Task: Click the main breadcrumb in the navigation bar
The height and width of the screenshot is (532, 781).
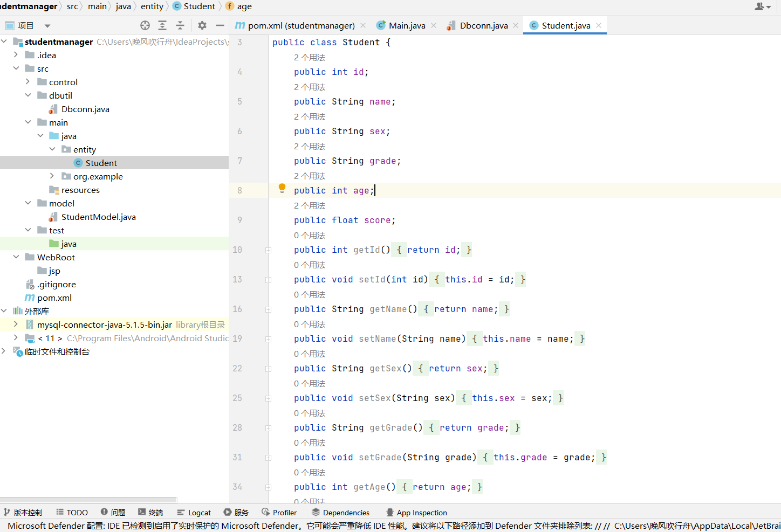Action: 97,6
